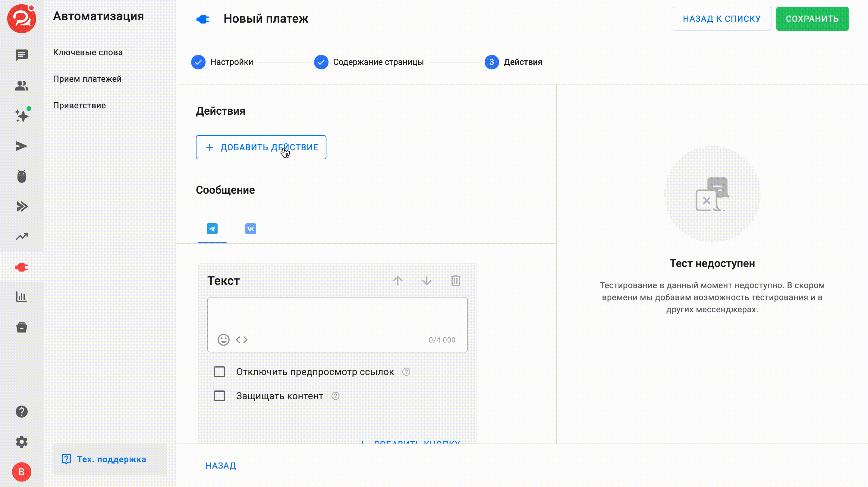The height and width of the screenshot is (487, 868).
Task: Switch to the VK messenger tab
Action: point(250,229)
